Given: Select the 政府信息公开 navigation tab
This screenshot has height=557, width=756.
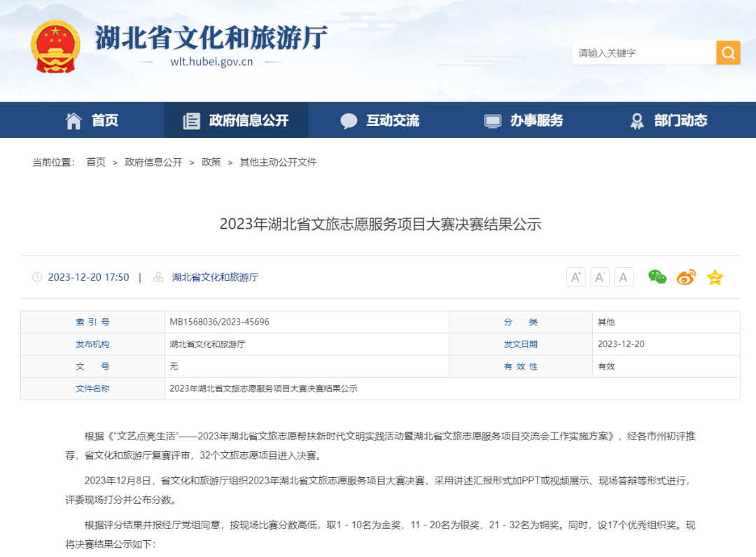Looking at the screenshot, I should tap(237, 120).
